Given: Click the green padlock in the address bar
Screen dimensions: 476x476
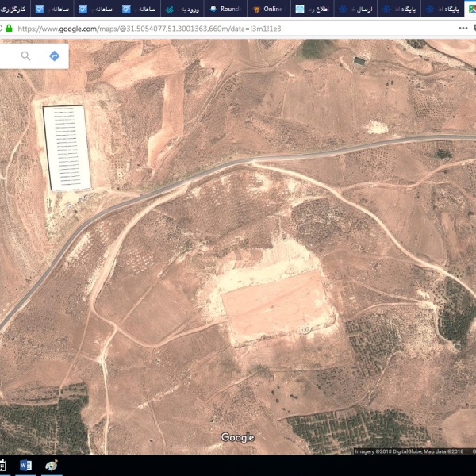Looking at the screenshot, I should tap(9, 28).
